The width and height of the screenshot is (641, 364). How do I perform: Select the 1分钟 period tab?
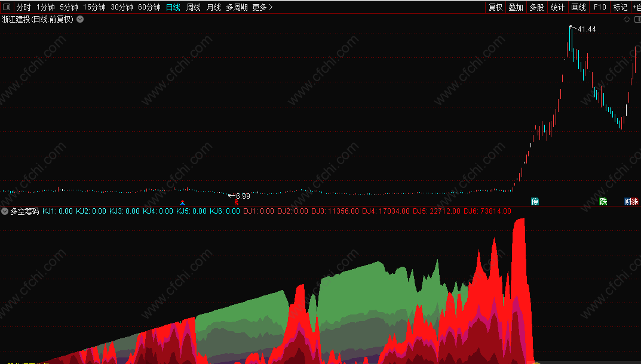click(45, 7)
